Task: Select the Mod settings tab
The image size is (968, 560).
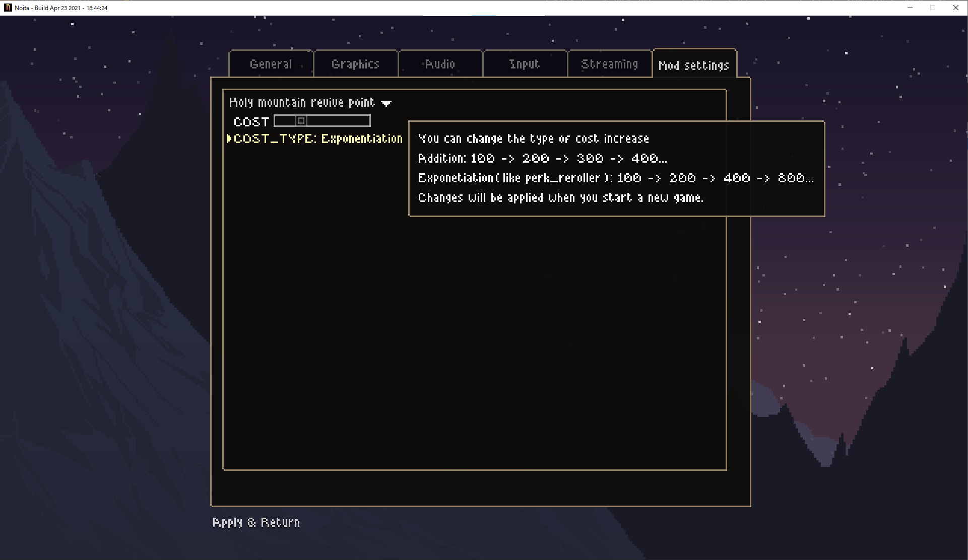Action: click(694, 65)
